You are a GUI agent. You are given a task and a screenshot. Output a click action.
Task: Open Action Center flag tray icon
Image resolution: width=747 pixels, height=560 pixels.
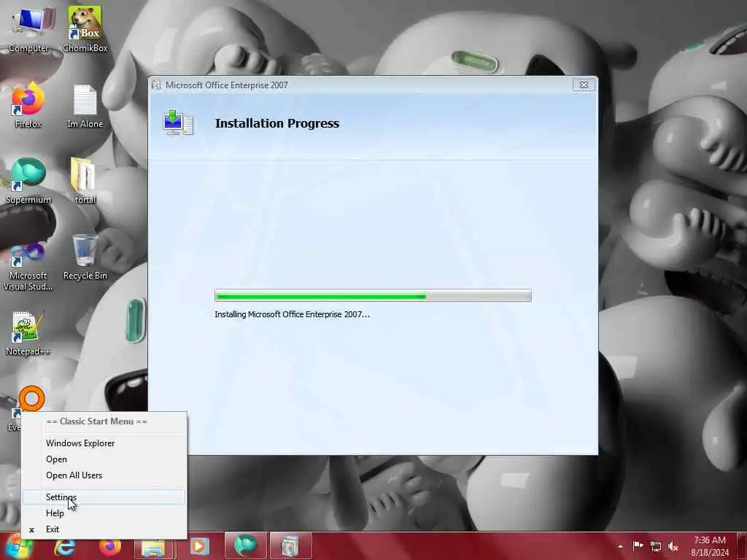[x=638, y=545]
